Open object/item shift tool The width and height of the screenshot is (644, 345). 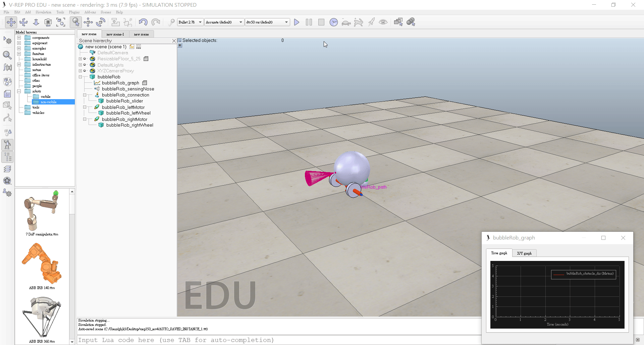click(x=88, y=22)
